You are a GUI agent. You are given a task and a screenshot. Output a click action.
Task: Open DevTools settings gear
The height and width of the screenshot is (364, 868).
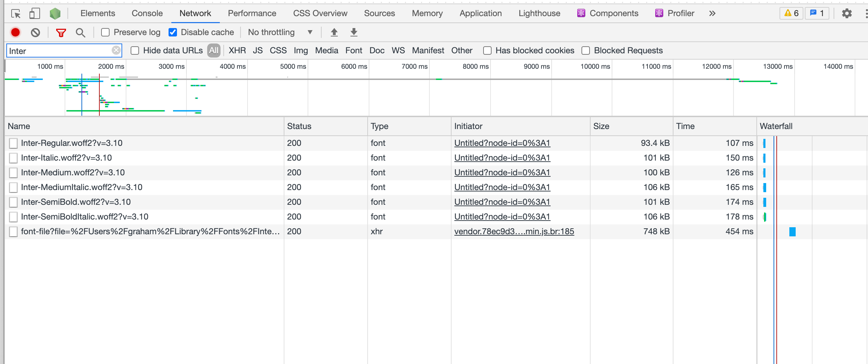pyautogui.click(x=847, y=13)
